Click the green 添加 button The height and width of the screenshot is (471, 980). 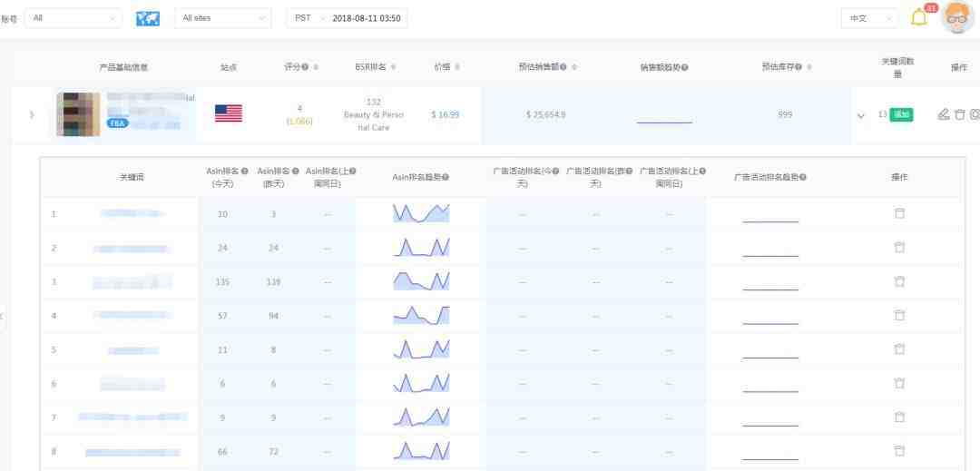[x=901, y=114]
